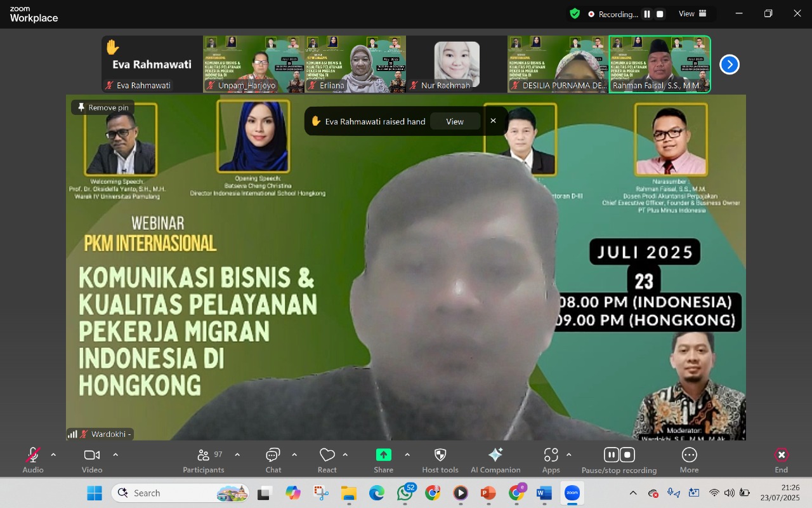Open Microsoft Edge from the taskbar
Viewport: 812px width, 508px height.
click(x=377, y=493)
